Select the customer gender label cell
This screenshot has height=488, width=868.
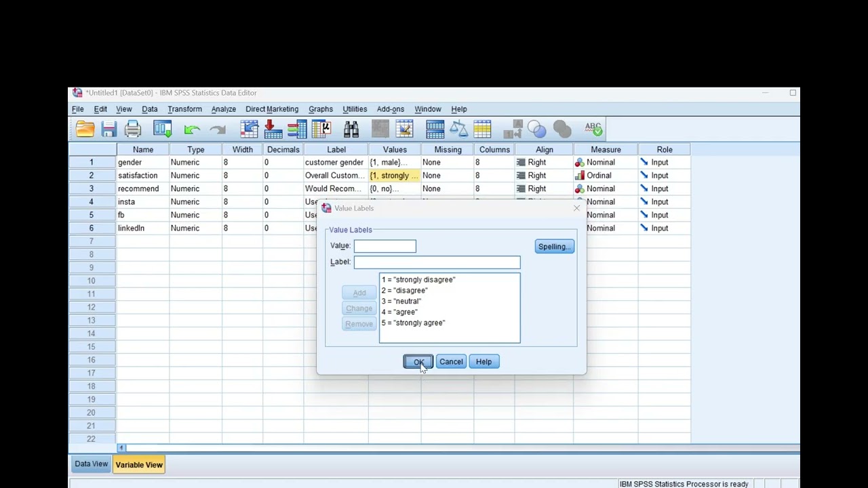point(336,163)
